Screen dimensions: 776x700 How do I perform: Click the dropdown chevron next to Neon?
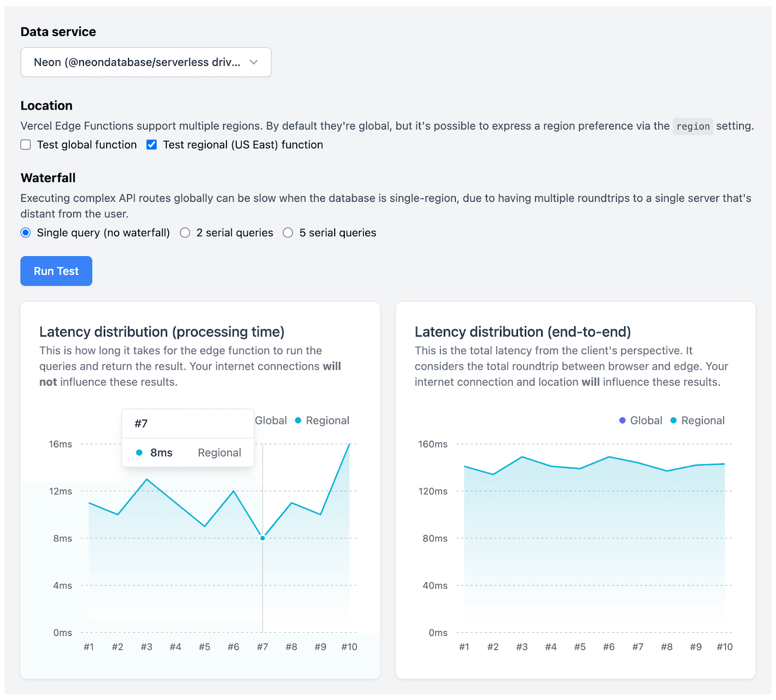tap(254, 62)
